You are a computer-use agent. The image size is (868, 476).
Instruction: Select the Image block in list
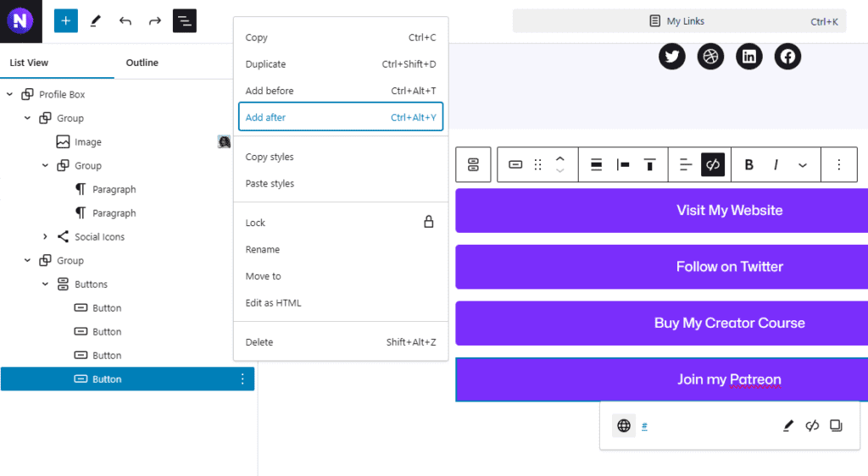[x=88, y=142]
